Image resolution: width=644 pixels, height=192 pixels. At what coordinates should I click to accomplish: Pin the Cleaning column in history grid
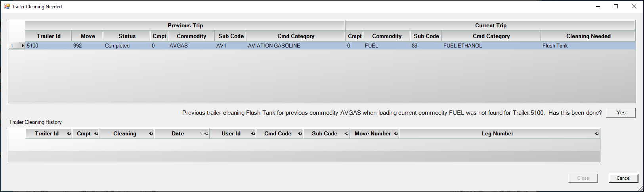[151, 134]
